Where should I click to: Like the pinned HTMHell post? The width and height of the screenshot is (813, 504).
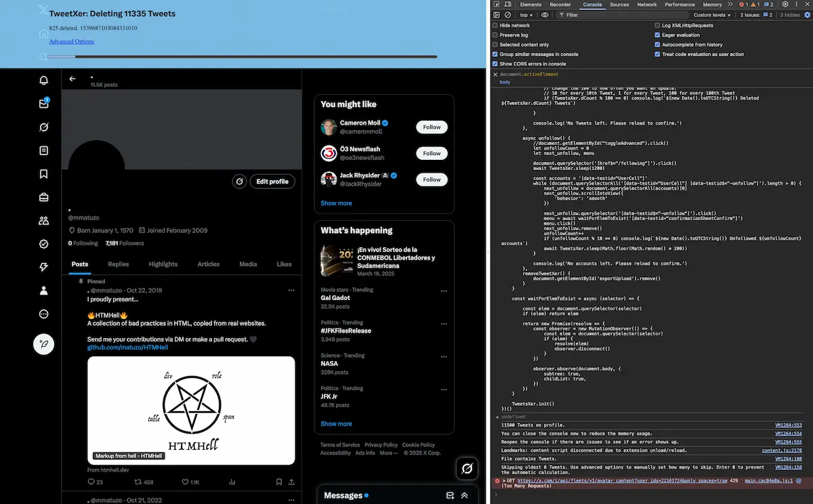[x=190, y=482]
